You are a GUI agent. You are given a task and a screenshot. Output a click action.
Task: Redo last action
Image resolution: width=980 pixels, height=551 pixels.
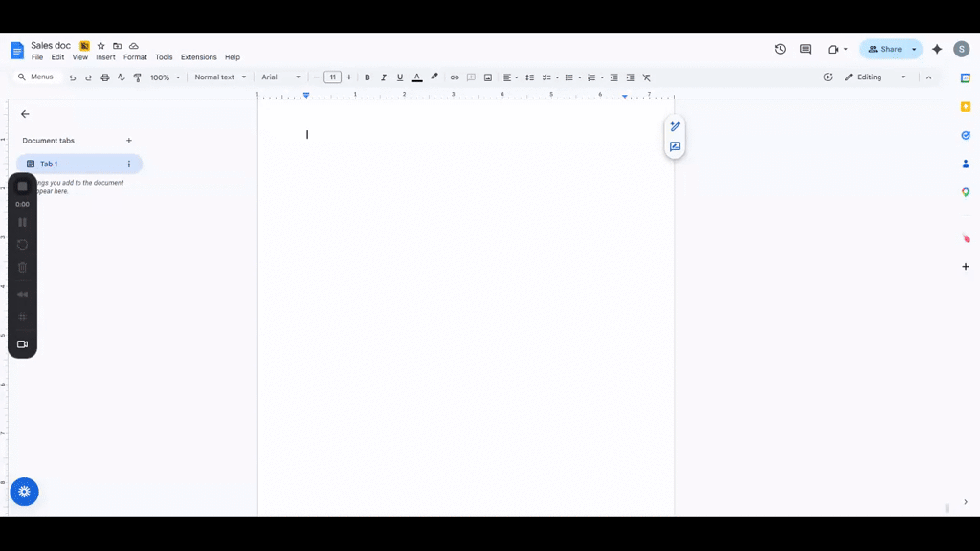coord(89,77)
